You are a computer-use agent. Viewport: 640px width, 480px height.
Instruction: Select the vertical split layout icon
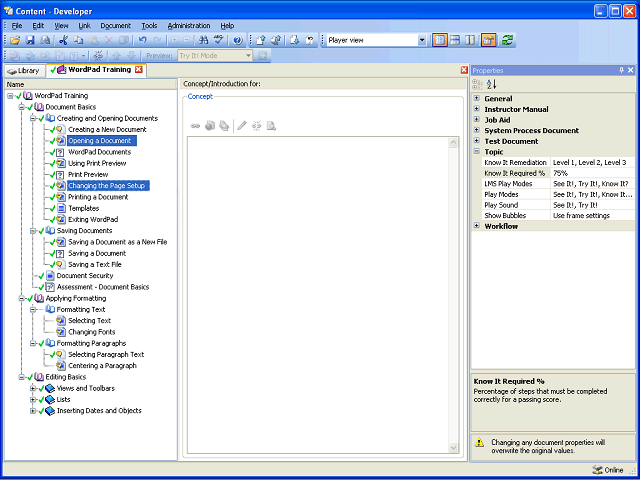click(x=470, y=40)
